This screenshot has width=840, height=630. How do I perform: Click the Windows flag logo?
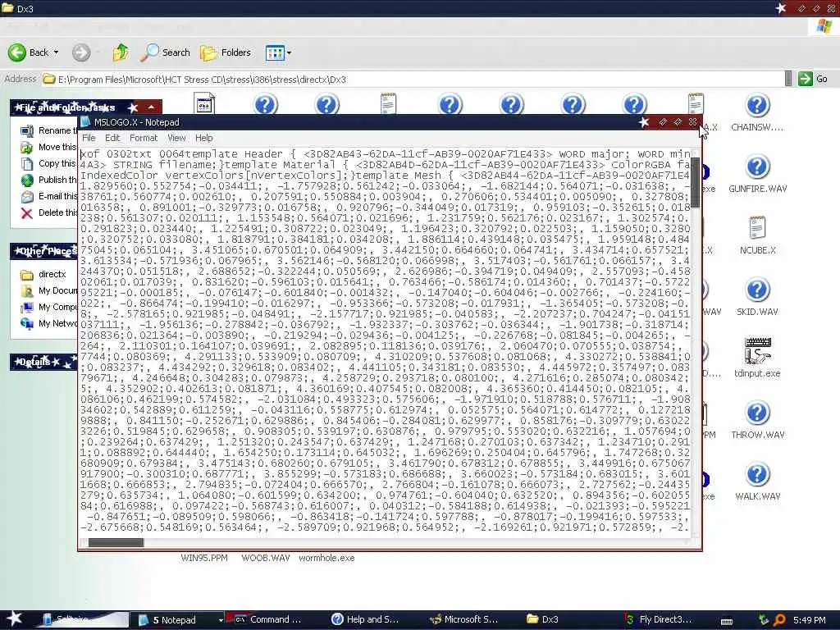[x=824, y=26]
